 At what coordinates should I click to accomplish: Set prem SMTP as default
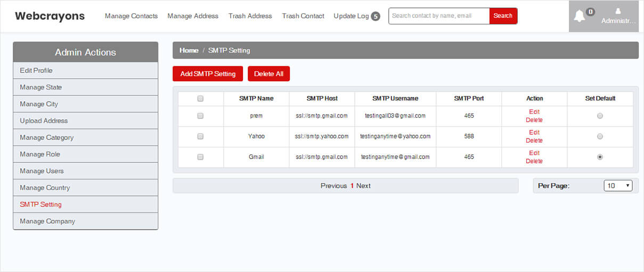click(600, 116)
